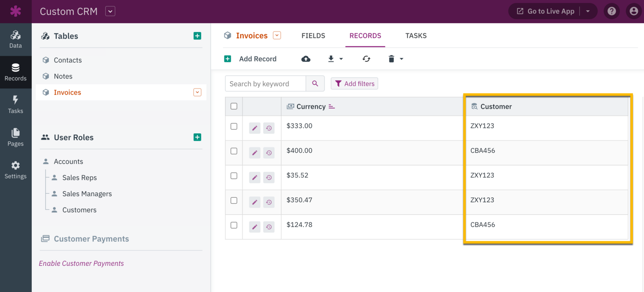
Task: Select the checkbox on the $35.52 row
Action: click(x=234, y=175)
